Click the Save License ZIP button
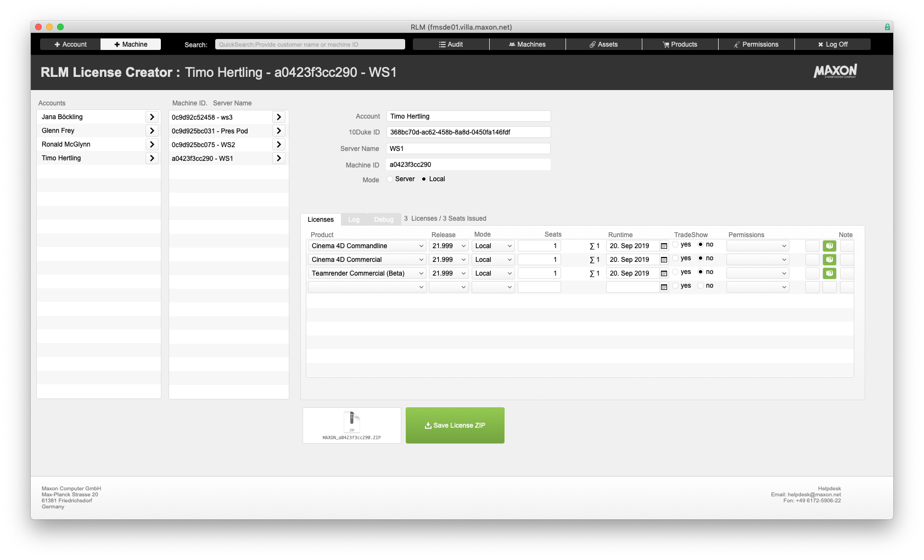 pos(455,425)
